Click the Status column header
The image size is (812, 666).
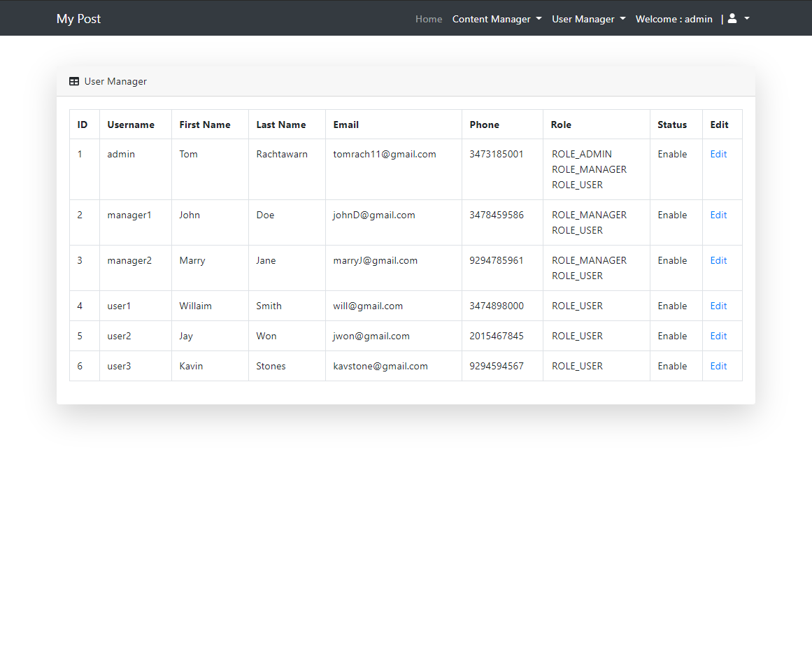[x=671, y=125]
